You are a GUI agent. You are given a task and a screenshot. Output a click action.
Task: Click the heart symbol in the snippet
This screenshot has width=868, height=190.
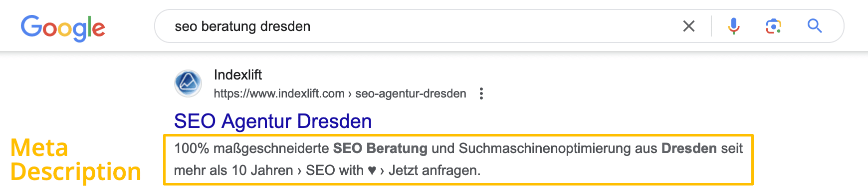click(372, 171)
